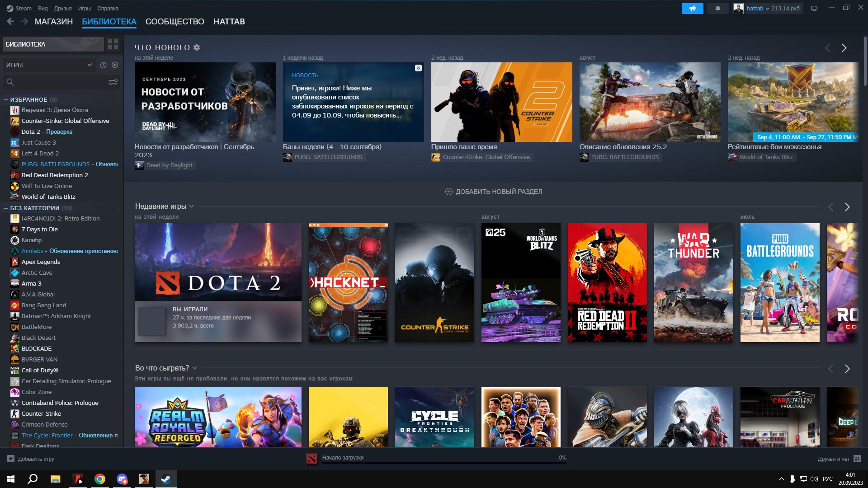Open the Друзья menu
The width and height of the screenshot is (868, 488).
pyautogui.click(x=63, y=8)
